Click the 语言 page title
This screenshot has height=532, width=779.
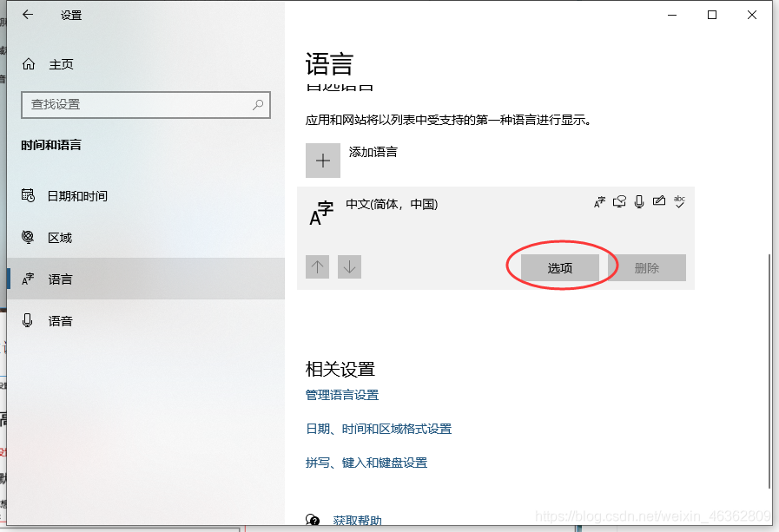coord(329,64)
